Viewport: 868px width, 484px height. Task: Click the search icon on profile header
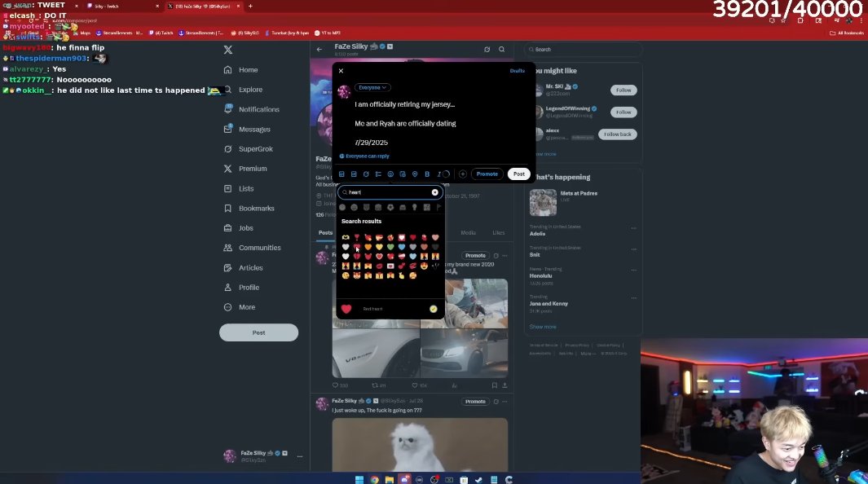(x=501, y=49)
